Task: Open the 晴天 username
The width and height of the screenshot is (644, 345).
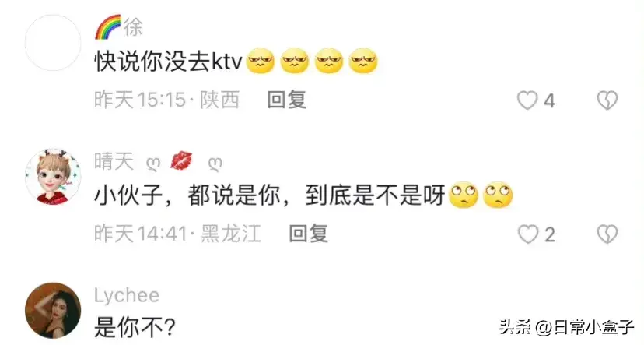Action: pos(114,161)
